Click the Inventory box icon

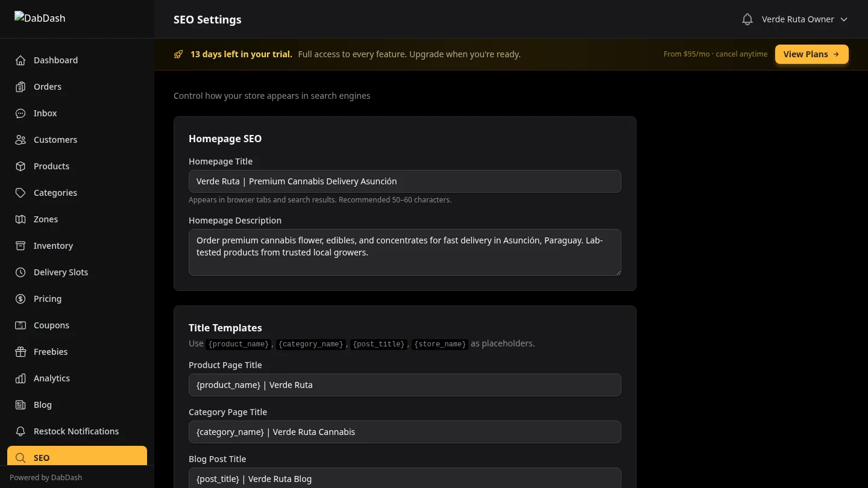20,246
